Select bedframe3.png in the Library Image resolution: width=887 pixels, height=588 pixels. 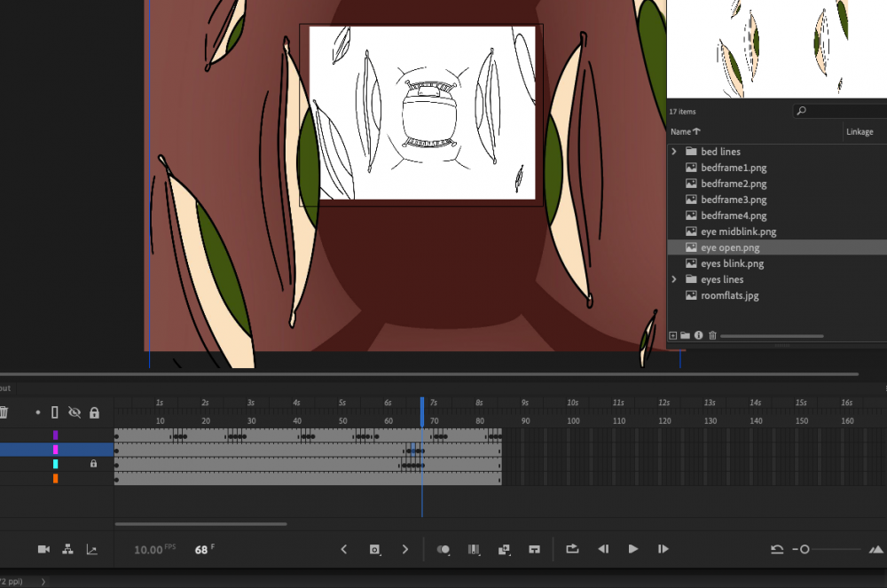734,200
